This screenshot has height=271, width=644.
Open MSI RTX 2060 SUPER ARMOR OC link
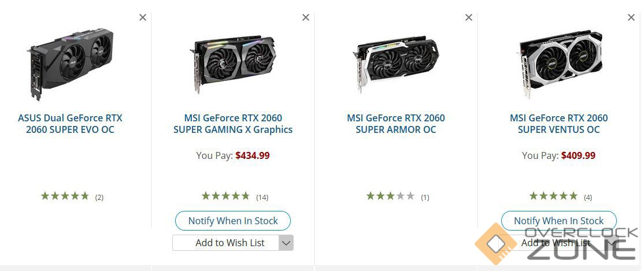[396, 124]
